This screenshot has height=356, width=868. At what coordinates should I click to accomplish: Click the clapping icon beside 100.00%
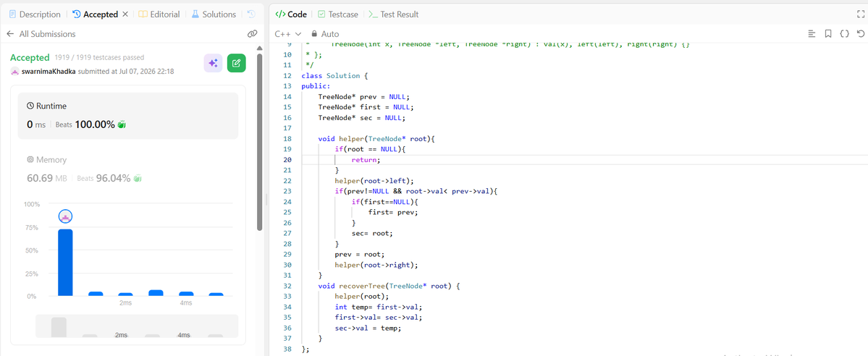pos(122,124)
